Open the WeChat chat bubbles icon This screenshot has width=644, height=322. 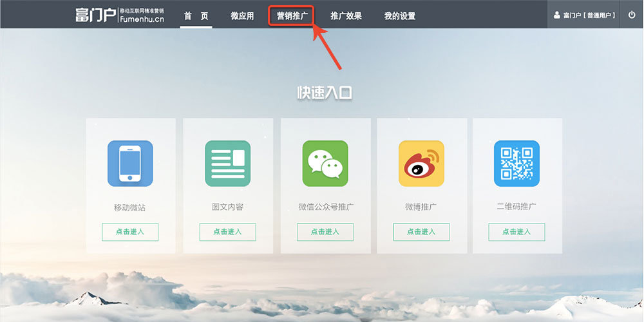(x=325, y=164)
